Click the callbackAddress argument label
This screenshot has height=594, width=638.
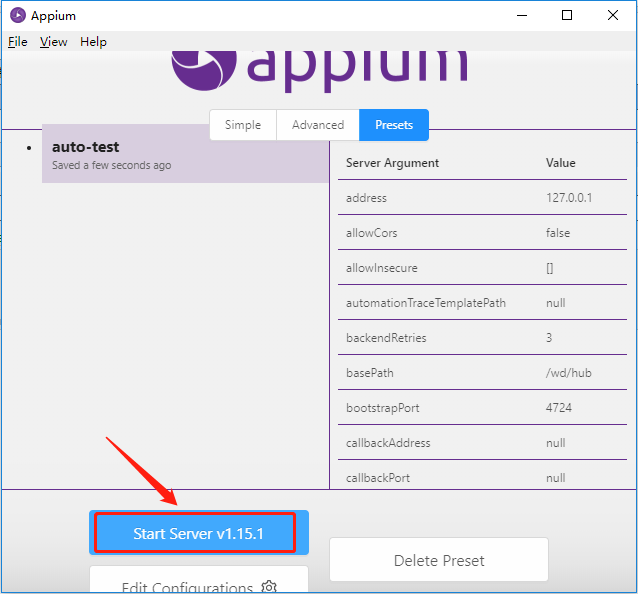pyautogui.click(x=388, y=443)
